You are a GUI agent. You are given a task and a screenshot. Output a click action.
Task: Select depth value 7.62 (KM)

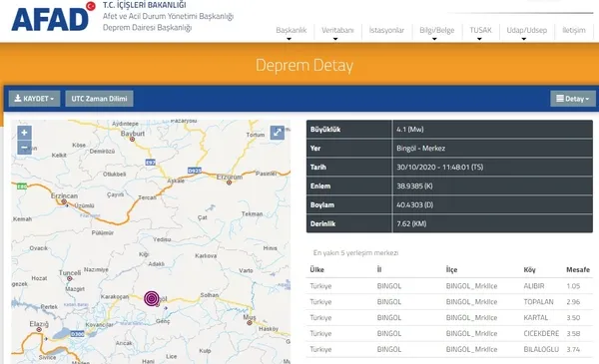[411, 223]
